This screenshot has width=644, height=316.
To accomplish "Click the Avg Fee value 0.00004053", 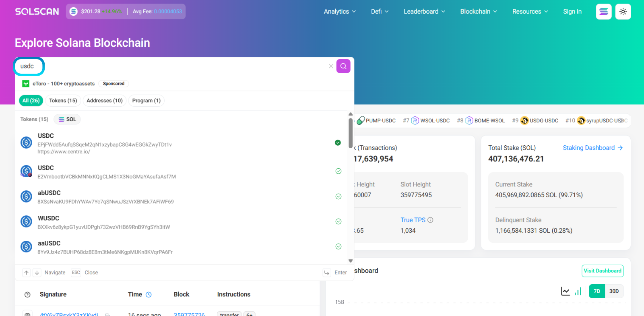I will click(x=168, y=12).
